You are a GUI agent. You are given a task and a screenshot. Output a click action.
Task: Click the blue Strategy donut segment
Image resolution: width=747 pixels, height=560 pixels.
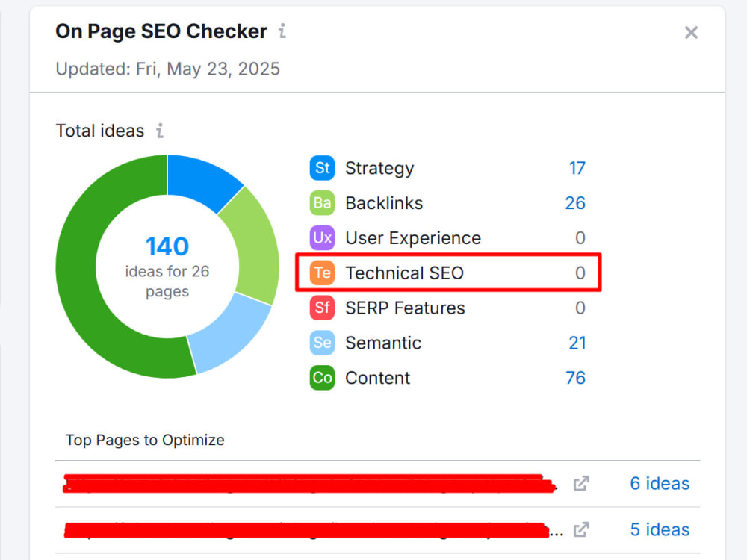click(202, 181)
